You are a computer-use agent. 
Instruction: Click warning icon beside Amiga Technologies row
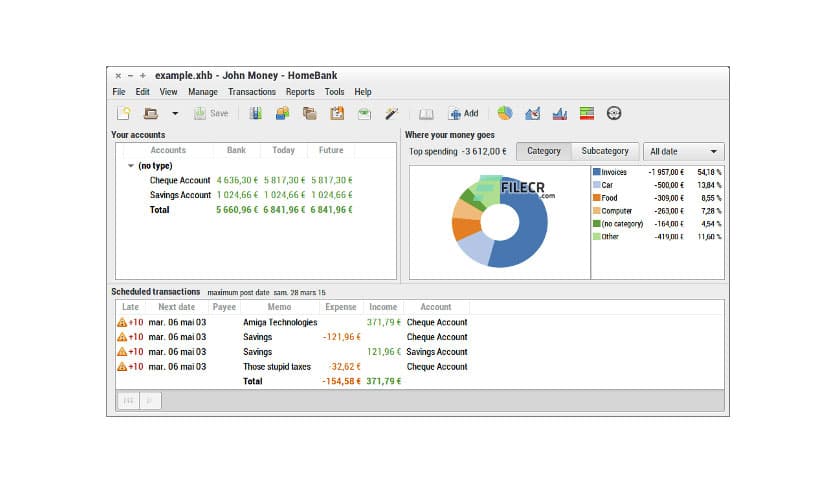point(122,322)
